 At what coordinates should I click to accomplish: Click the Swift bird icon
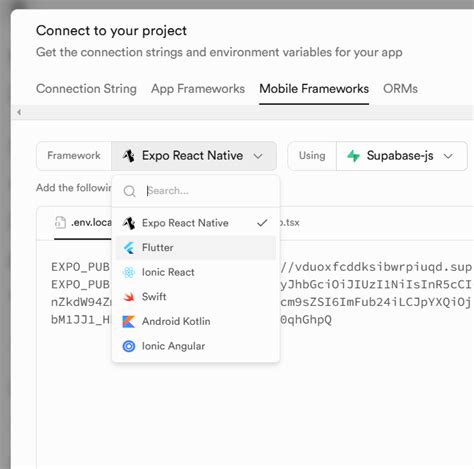coord(129,297)
